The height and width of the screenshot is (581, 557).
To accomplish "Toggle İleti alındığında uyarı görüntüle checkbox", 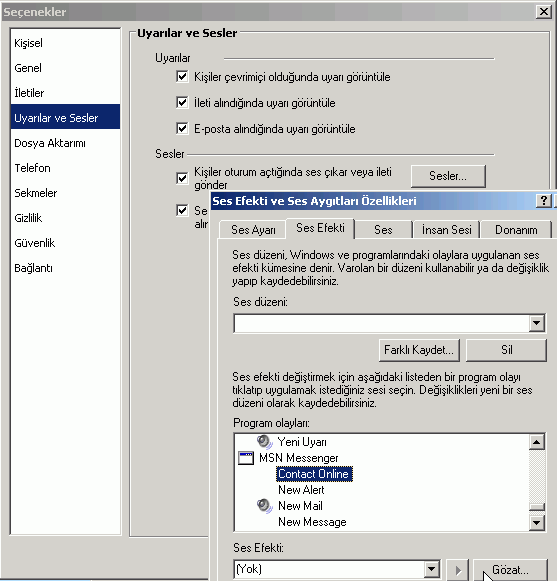I will pyautogui.click(x=182, y=102).
